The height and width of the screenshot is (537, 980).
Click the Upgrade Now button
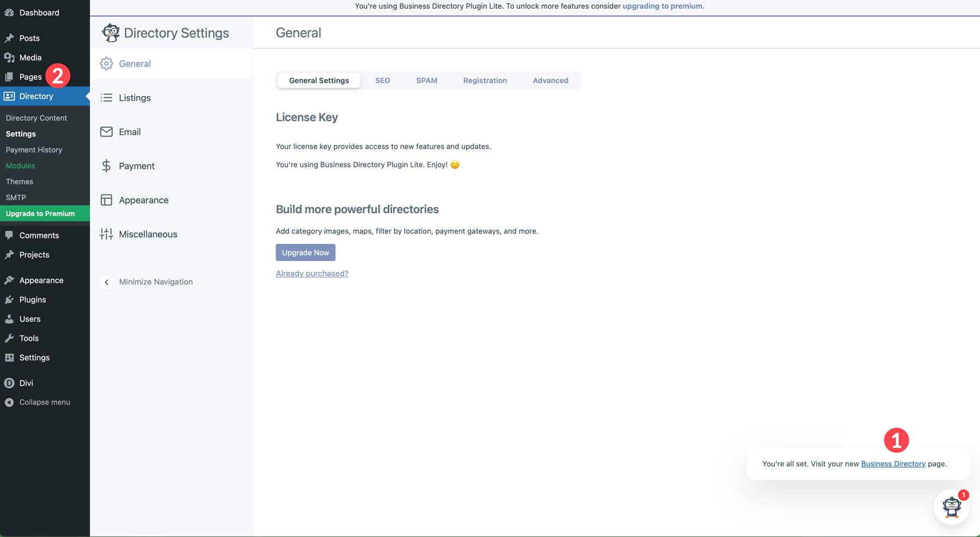305,252
